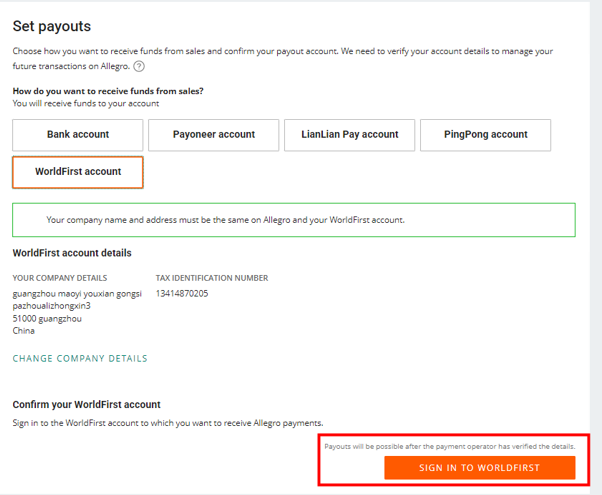The width and height of the screenshot is (602, 495).
Task: Choose Payoneer account payout method
Action: click(x=213, y=134)
